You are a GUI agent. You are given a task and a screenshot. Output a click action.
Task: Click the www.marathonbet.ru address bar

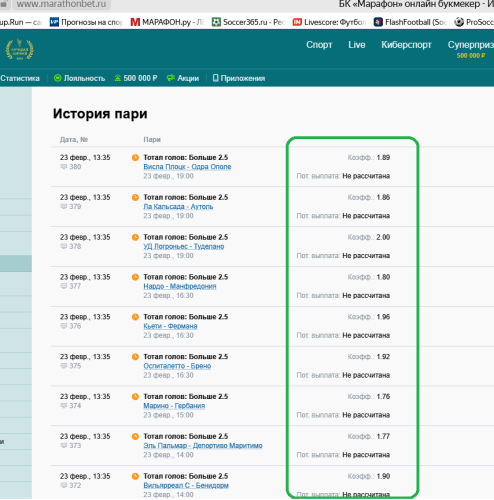click(x=61, y=4)
